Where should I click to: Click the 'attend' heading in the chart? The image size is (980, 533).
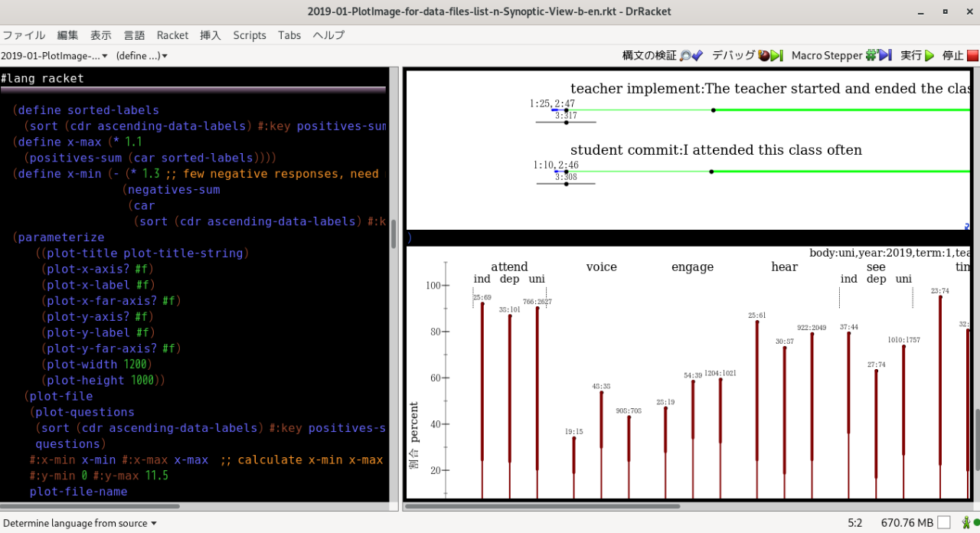coord(509,267)
